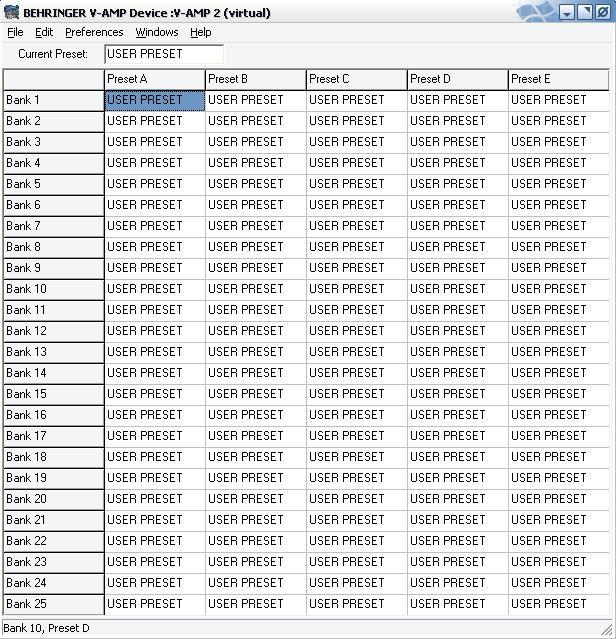
Task: Select the Bank 10 Preset D cell
Action: 457,289
